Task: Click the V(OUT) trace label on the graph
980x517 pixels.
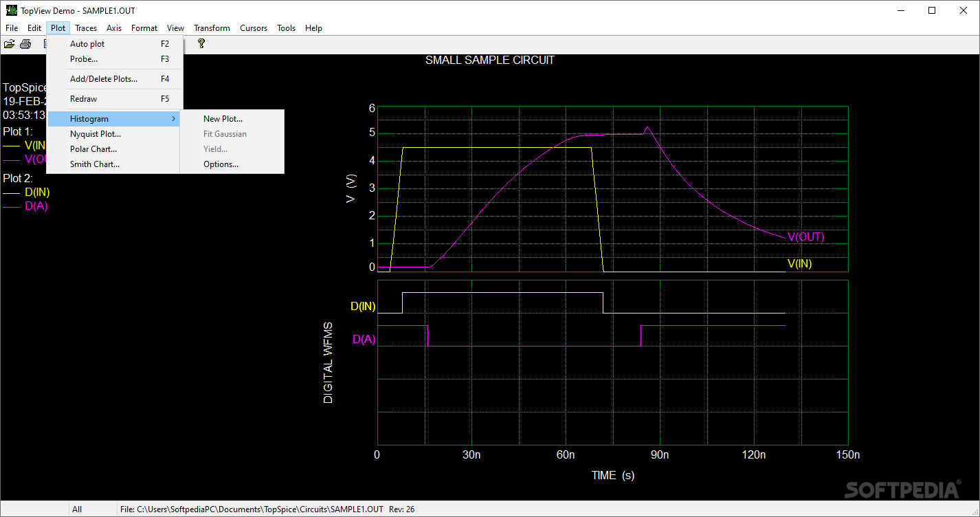Action: point(805,237)
